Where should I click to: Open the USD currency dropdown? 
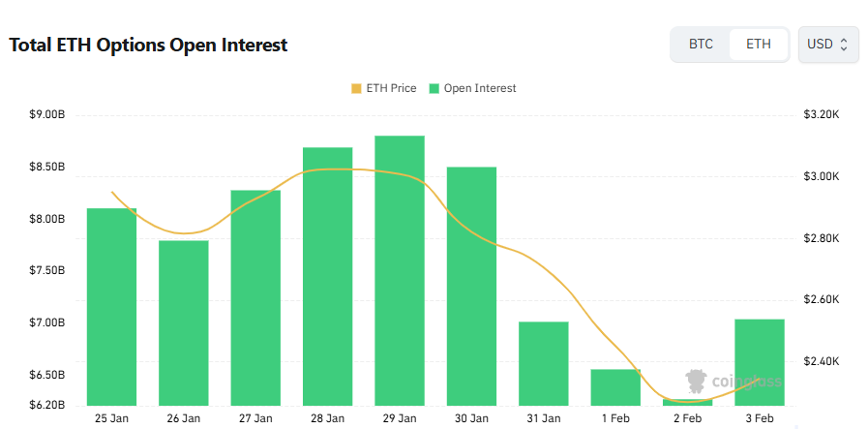click(x=827, y=45)
